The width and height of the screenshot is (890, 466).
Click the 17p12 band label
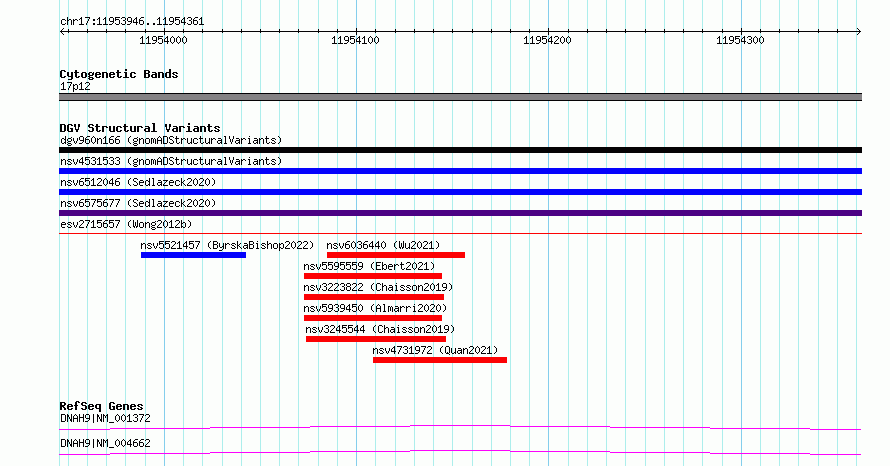click(75, 86)
